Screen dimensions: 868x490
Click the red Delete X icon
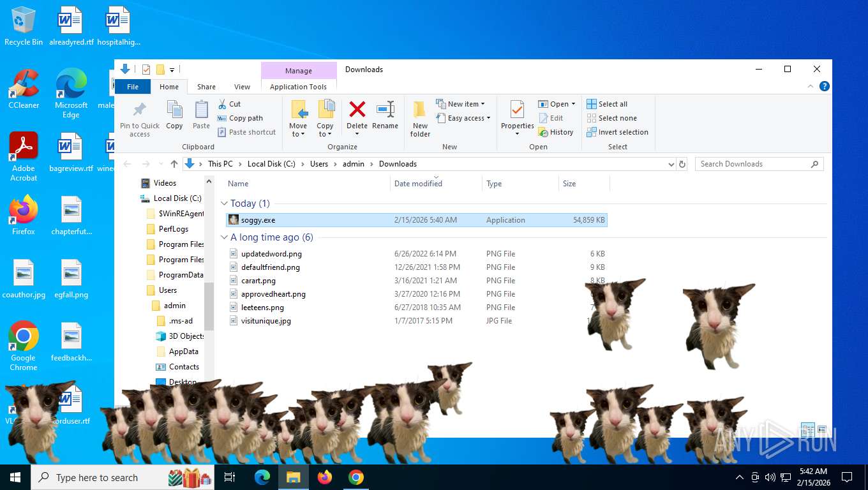[x=357, y=109]
